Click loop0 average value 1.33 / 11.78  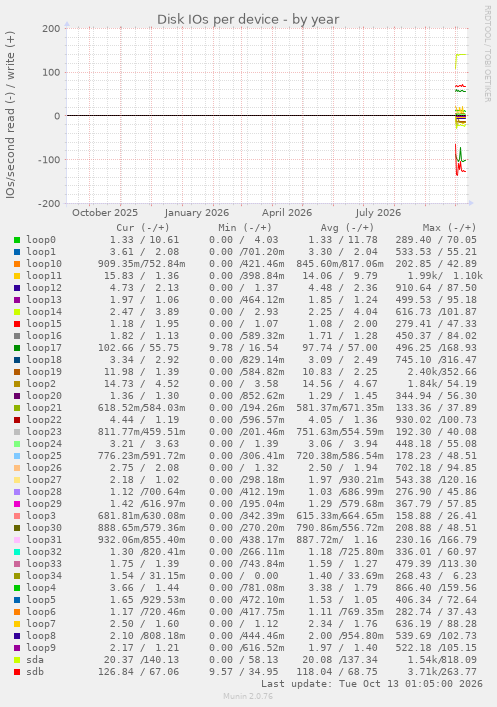click(x=343, y=240)
